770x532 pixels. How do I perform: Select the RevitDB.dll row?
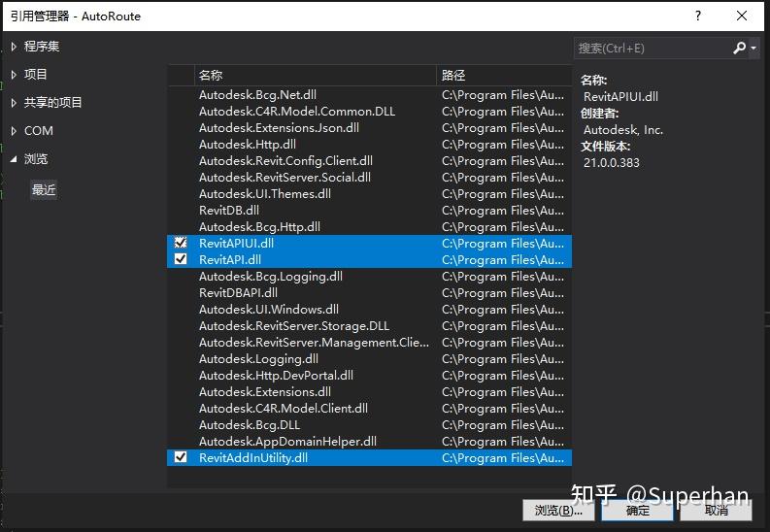click(369, 210)
